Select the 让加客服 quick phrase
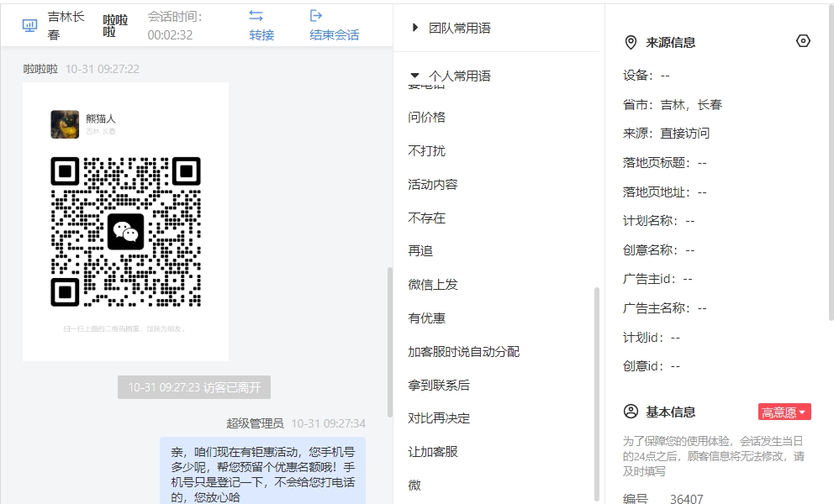 point(433,451)
